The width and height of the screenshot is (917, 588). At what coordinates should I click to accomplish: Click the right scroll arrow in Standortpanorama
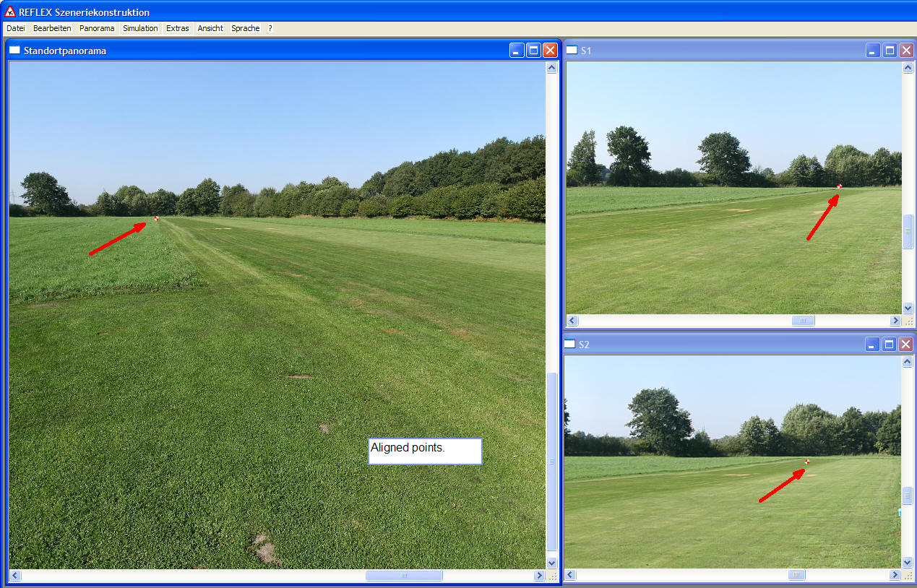[539, 576]
